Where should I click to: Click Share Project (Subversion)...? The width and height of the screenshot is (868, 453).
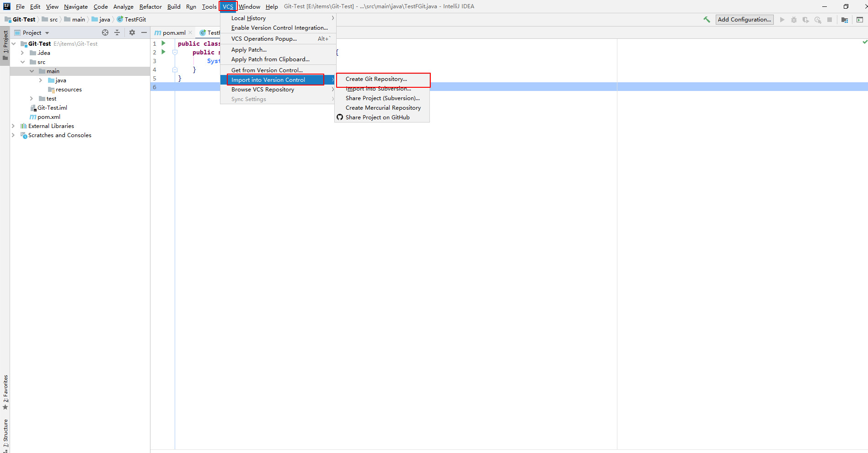(x=382, y=98)
